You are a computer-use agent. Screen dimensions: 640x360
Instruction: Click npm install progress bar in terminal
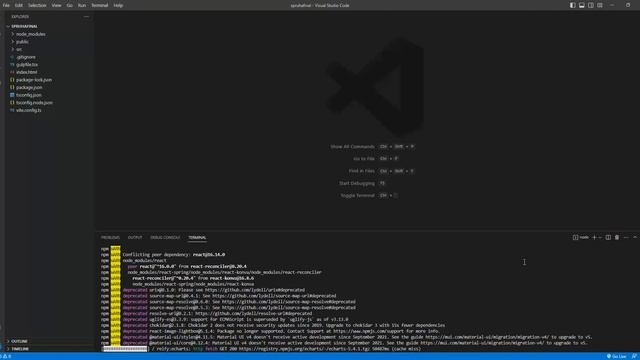click(124, 349)
